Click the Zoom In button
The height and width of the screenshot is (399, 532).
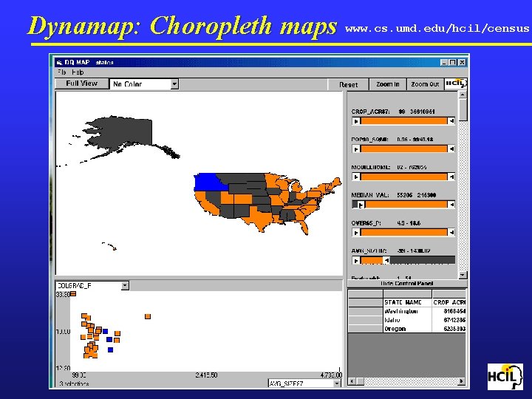[388, 84]
